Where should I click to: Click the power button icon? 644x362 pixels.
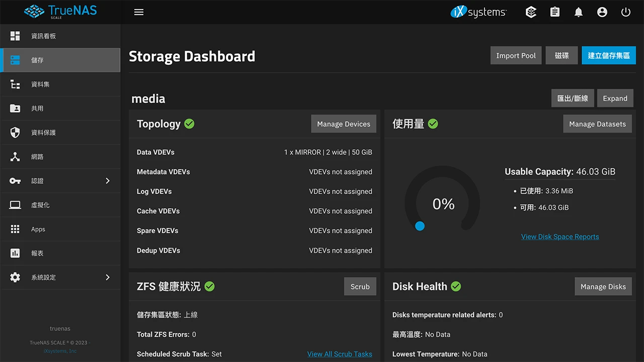626,12
